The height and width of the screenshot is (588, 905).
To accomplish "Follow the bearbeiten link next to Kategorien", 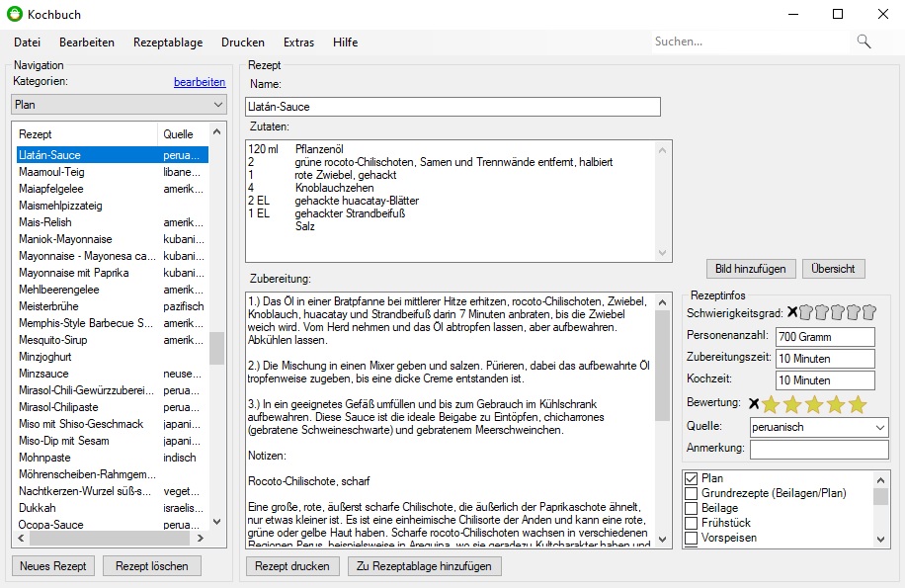I will click(x=200, y=82).
